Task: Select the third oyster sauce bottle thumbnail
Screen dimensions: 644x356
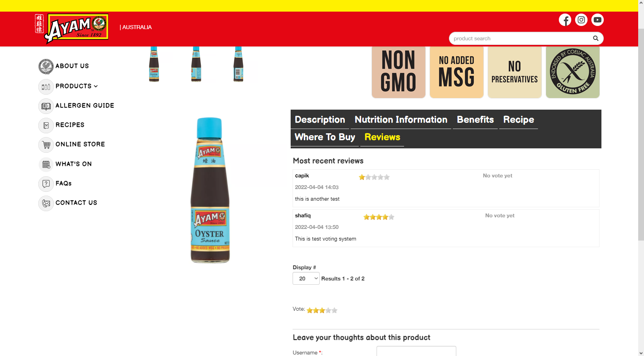Action: (238, 64)
